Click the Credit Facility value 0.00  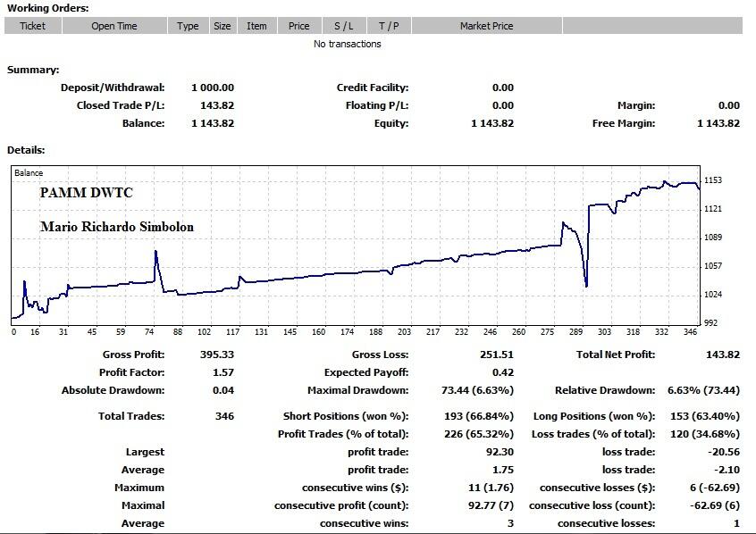(503, 88)
